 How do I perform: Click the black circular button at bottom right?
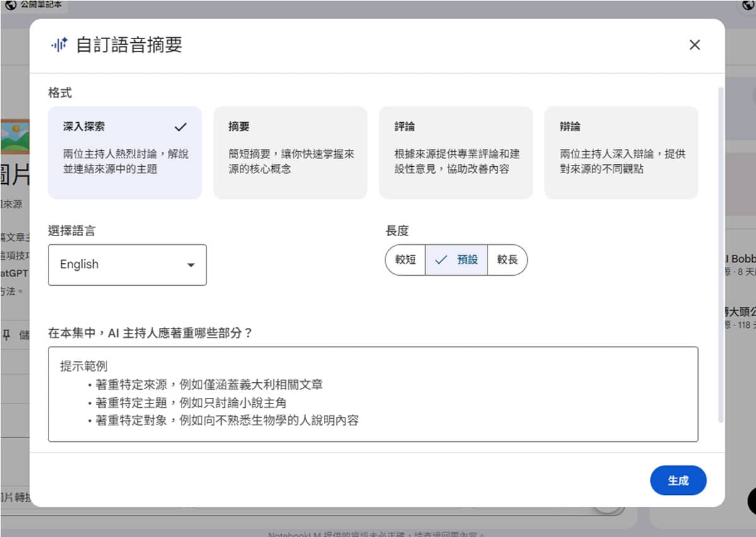752,500
